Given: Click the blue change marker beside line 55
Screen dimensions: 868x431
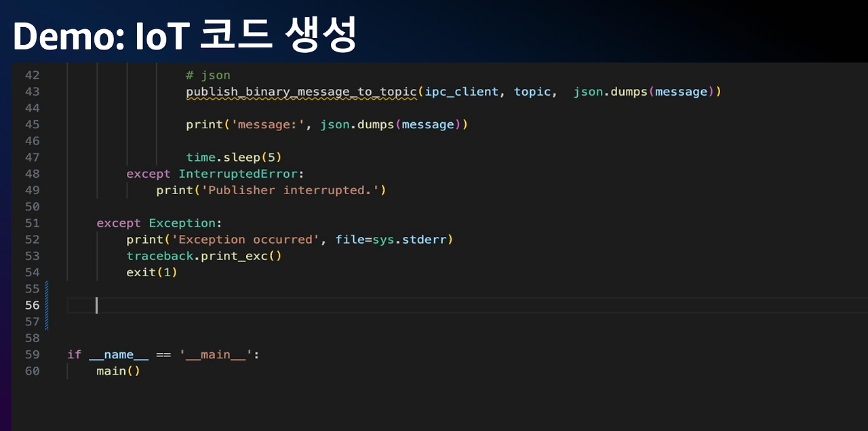Looking at the screenshot, I should 47,289.
